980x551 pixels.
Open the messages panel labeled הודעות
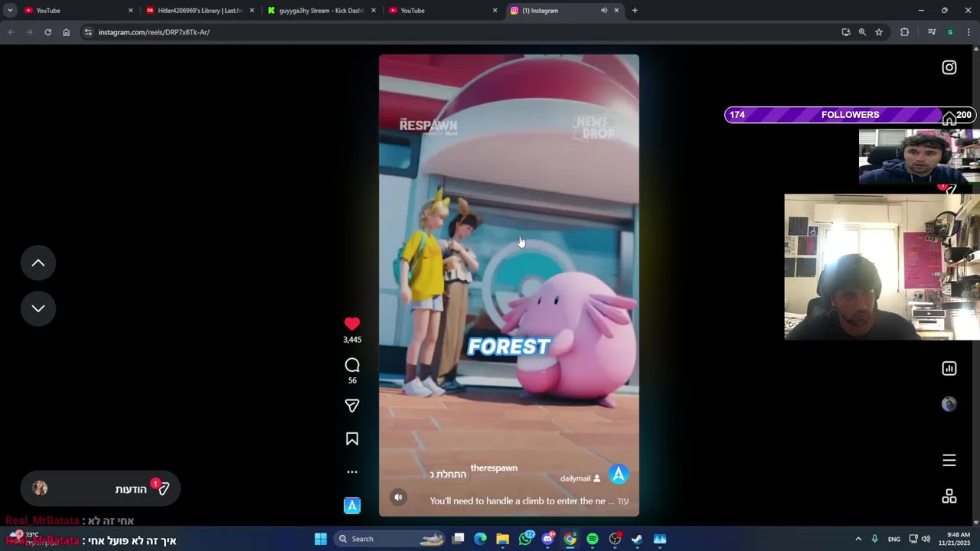(100, 488)
